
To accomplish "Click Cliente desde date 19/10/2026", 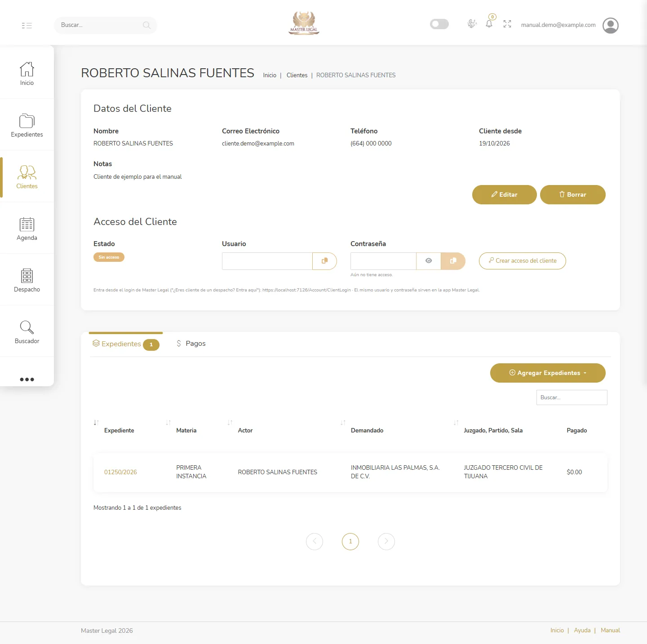I will pos(494,144).
